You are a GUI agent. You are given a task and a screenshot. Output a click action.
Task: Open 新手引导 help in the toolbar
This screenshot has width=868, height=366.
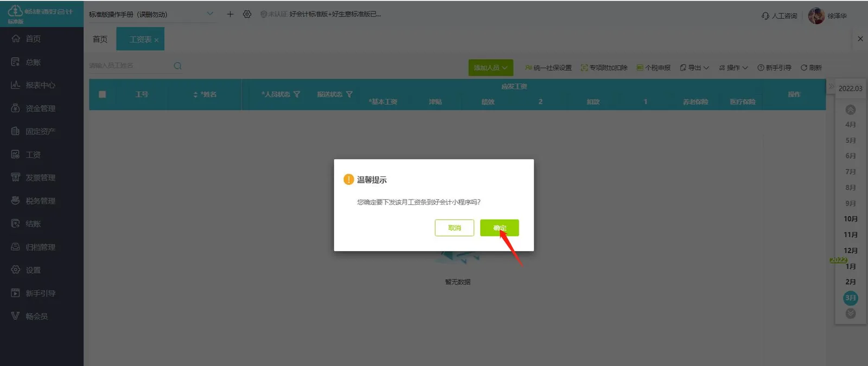(x=774, y=68)
